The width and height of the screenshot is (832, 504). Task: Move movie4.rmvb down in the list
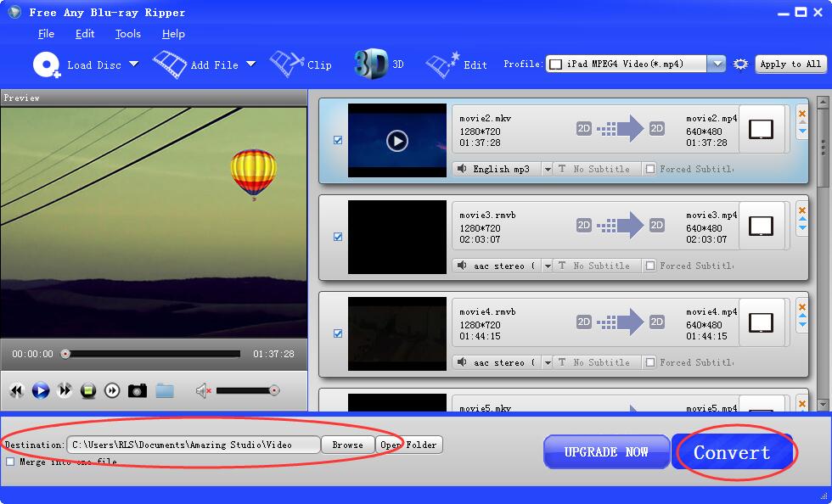pos(802,324)
